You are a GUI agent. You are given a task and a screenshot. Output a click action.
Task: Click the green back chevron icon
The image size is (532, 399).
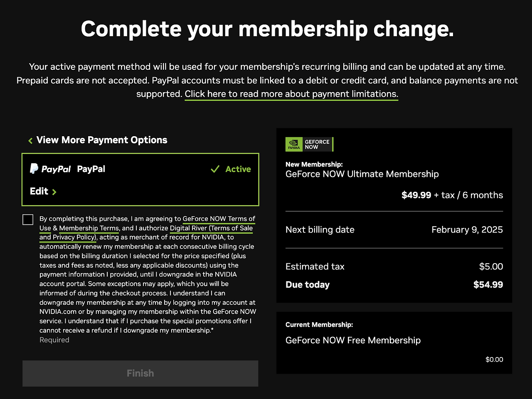[x=30, y=141]
